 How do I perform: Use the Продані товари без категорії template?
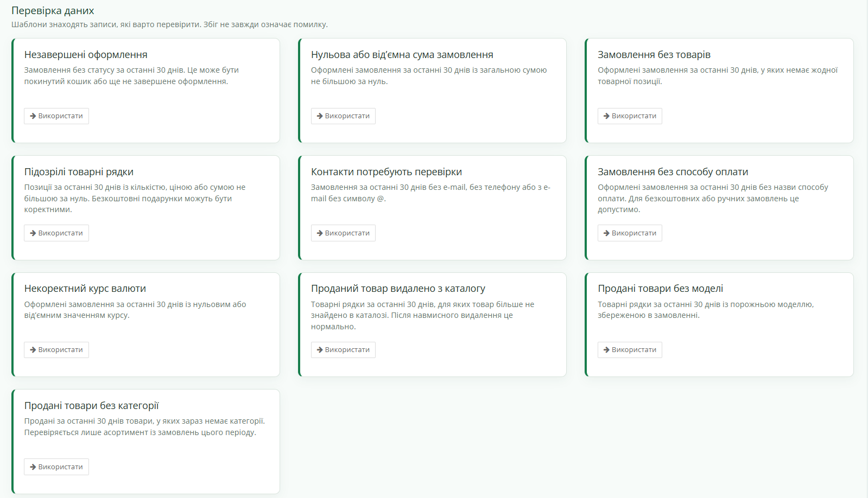pos(56,467)
